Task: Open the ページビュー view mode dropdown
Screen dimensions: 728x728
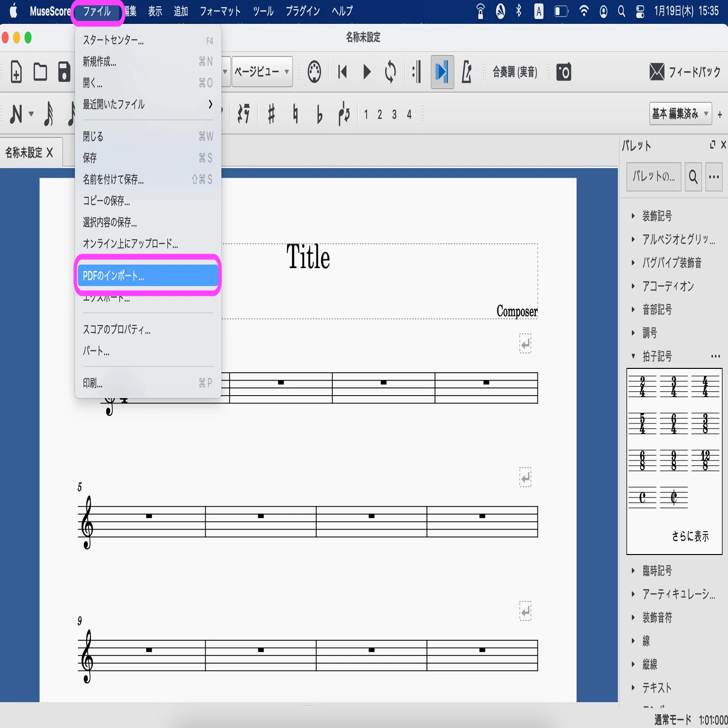Action: [262, 72]
